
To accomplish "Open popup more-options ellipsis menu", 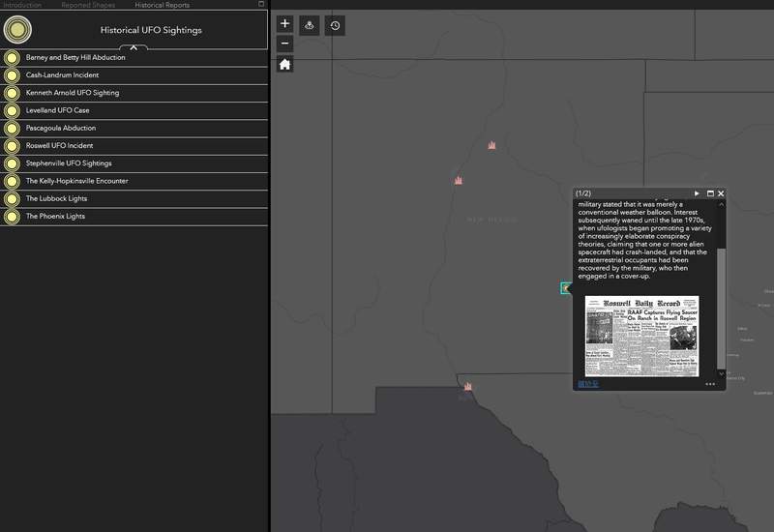I will click(x=710, y=384).
